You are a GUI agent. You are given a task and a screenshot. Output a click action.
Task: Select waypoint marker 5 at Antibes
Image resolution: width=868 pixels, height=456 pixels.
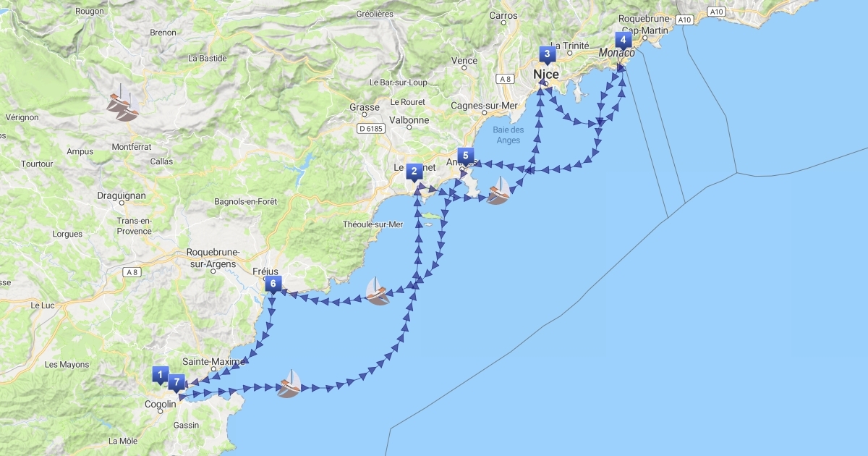point(466,156)
